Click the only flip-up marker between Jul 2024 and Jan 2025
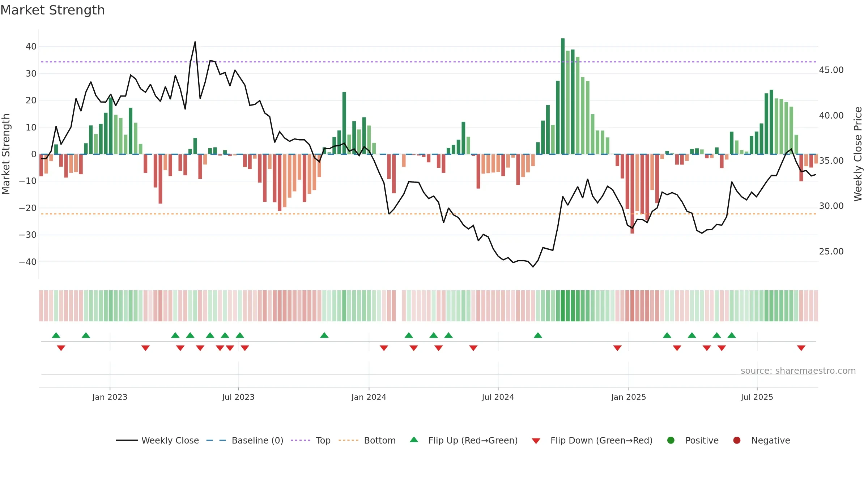Image resolution: width=868 pixels, height=488 pixels. (x=538, y=335)
